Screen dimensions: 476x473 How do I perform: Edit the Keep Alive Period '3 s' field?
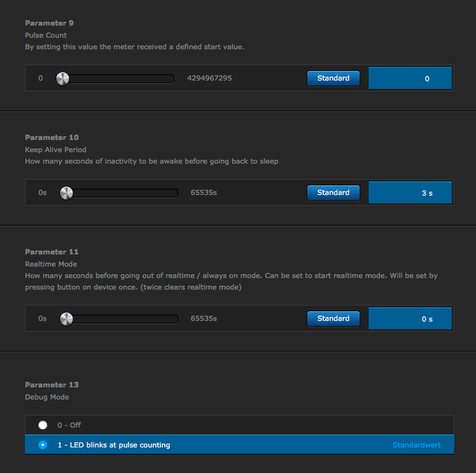point(410,193)
